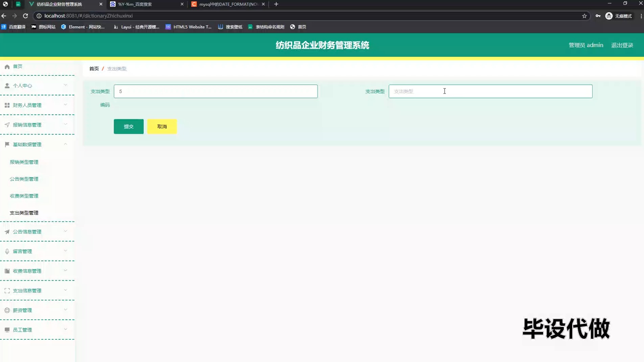
Task: Close the mysql DATE_FORMAT tab
Action: 263,4
